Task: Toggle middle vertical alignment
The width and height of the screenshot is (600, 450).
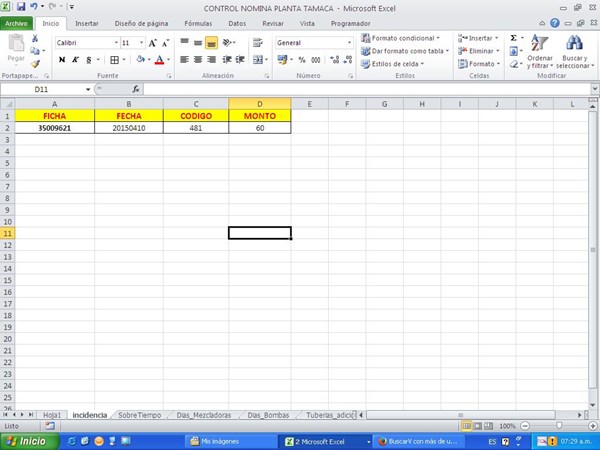Action: tap(198, 42)
